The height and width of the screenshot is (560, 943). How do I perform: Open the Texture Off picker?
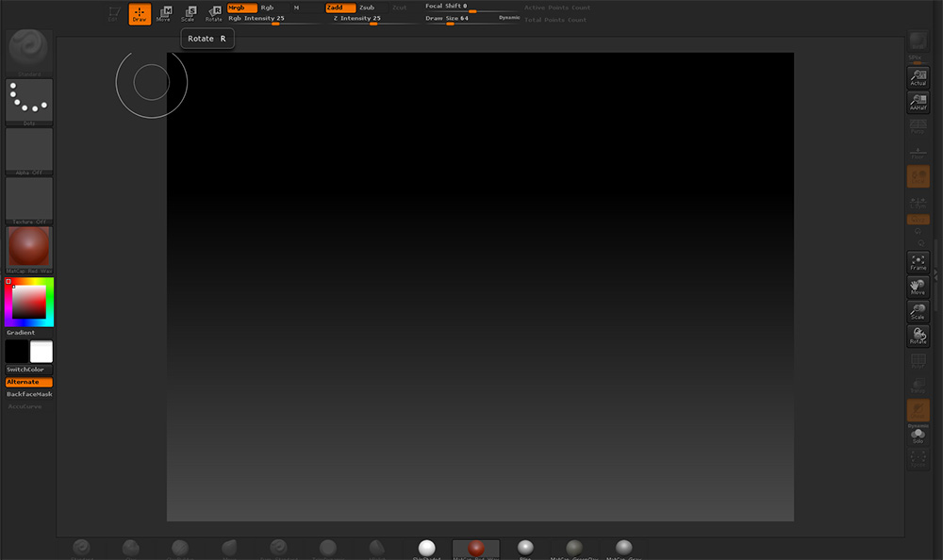pyautogui.click(x=29, y=201)
